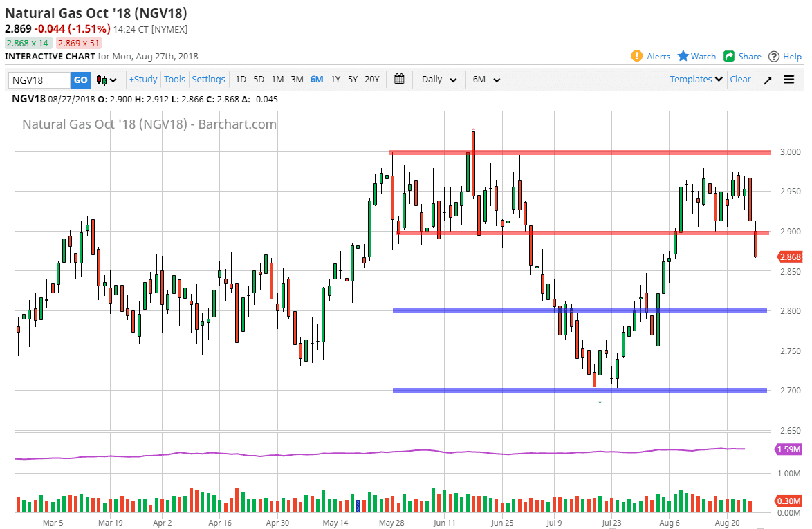The height and width of the screenshot is (529, 812).
Task: Click the green bid quote 2.868 x 14
Action: coord(28,44)
